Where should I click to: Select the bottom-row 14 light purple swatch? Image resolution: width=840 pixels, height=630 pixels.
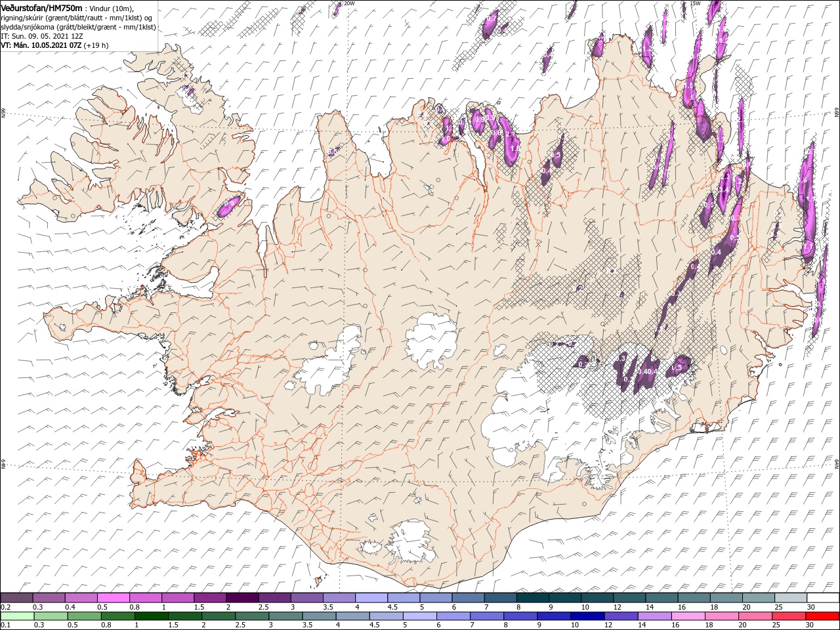(x=654, y=616)
